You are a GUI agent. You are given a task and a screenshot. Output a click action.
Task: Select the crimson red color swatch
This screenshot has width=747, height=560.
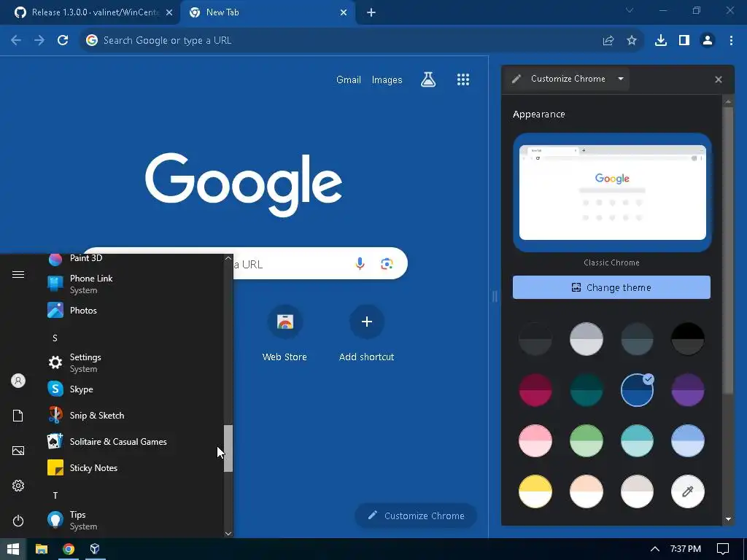(535, 390)
